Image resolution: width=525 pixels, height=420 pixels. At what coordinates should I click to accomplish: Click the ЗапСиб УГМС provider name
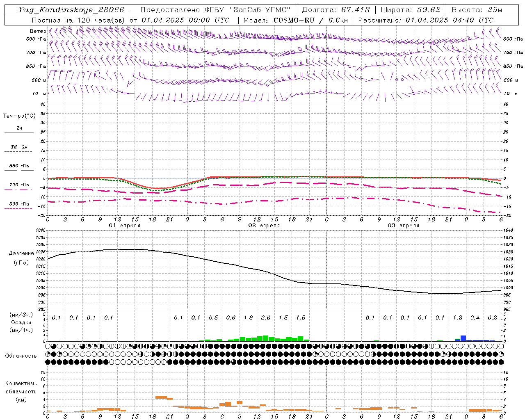(x=260, y=10)
